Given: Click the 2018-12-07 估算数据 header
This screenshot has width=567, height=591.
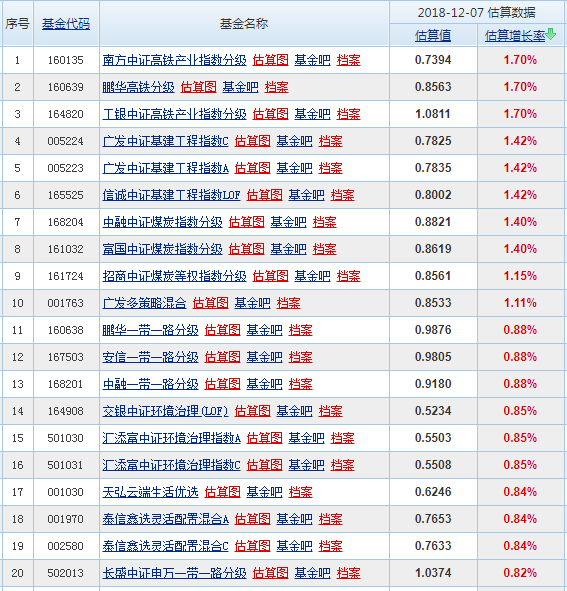Looking at the screenshot, I should [x=477, y=12].
